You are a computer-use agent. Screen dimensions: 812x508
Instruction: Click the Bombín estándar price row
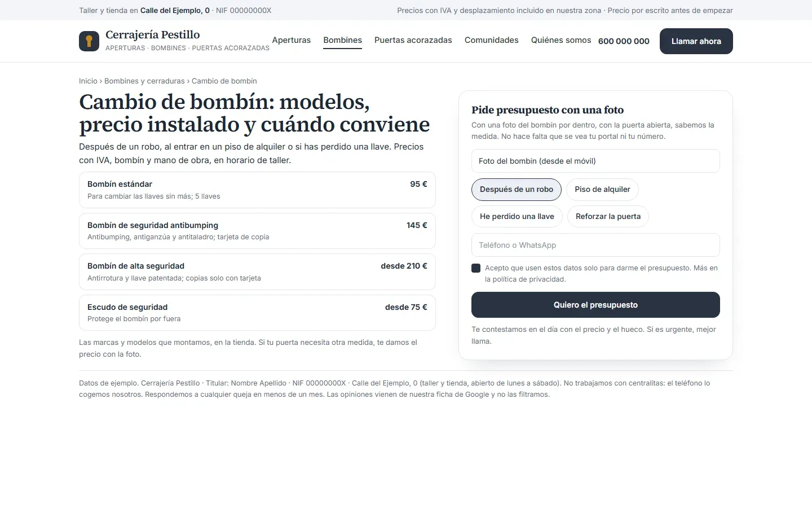point(257,190)
